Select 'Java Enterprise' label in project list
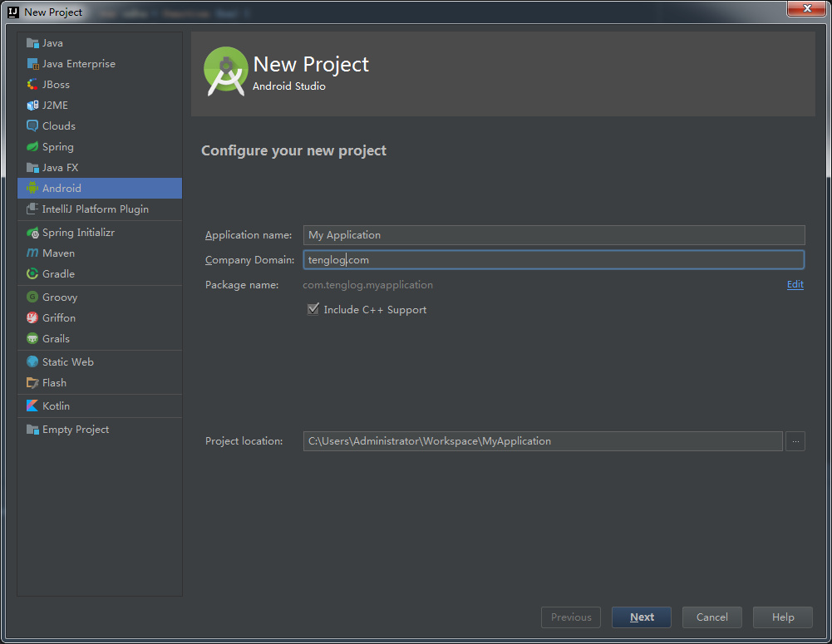Viewport: 832px width, 644px height. point(79,64)
